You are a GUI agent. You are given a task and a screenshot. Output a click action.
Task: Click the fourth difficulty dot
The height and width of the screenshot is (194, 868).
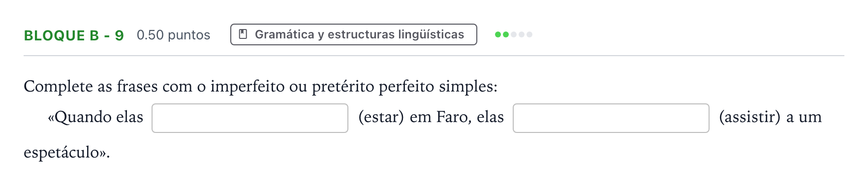click(522, 34)
